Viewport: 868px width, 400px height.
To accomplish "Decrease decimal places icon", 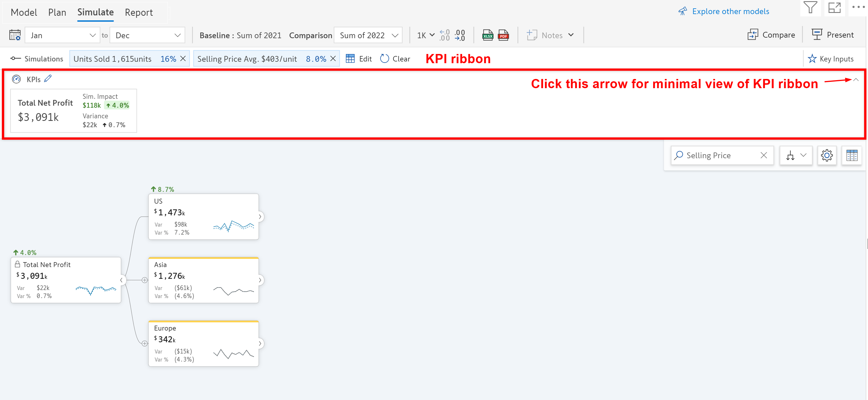I will (x=460, y=35).
